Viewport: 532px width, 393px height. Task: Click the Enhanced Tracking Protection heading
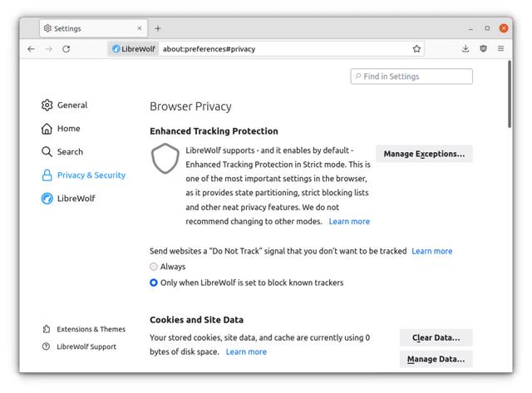pyautogui.click(x=214, y=131)
